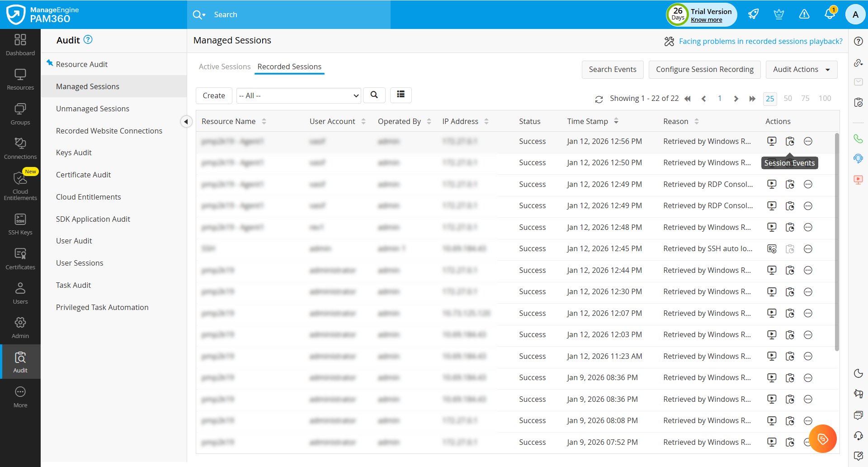The image size is (868, 467).
Task: Open the -- All -- filter dropdown
Action: (x=298, y=95)
